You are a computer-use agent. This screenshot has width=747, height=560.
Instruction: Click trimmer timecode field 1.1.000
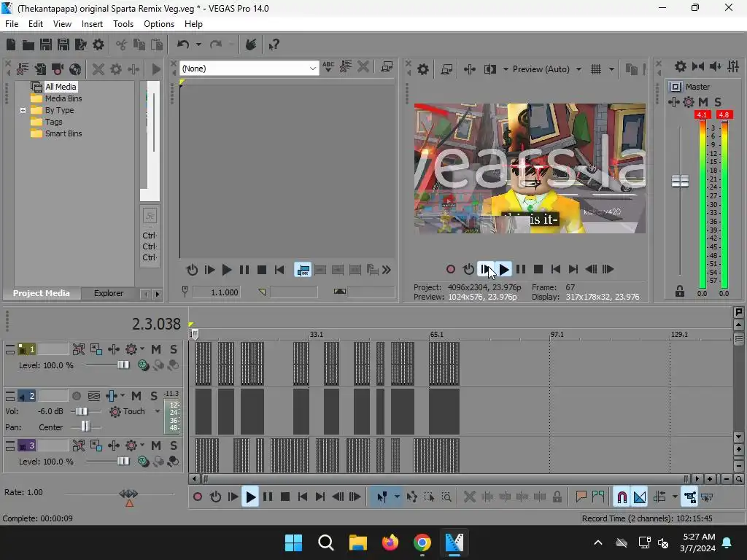(216, 292)
